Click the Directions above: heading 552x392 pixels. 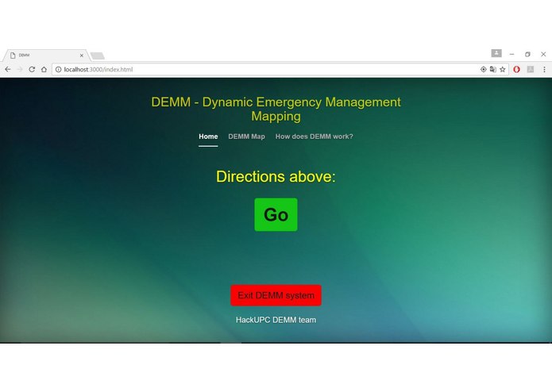click(276, 176)
